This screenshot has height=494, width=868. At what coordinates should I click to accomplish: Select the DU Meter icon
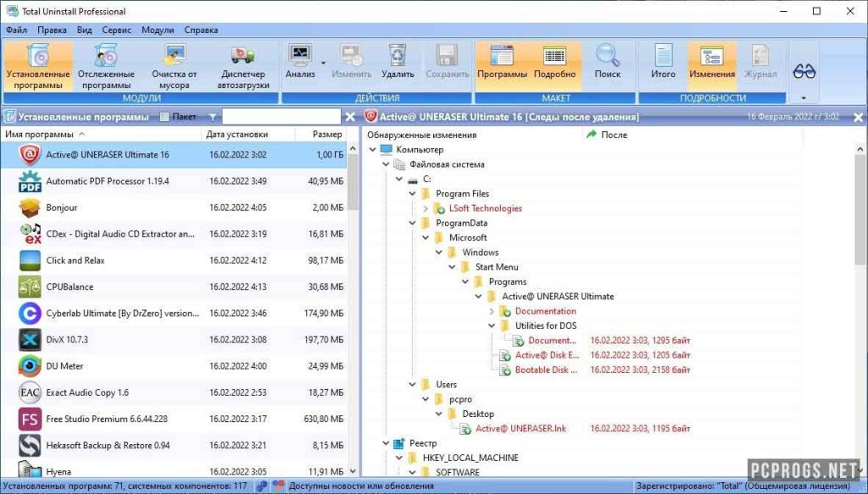pyautogui.click(x=30, y=366)
